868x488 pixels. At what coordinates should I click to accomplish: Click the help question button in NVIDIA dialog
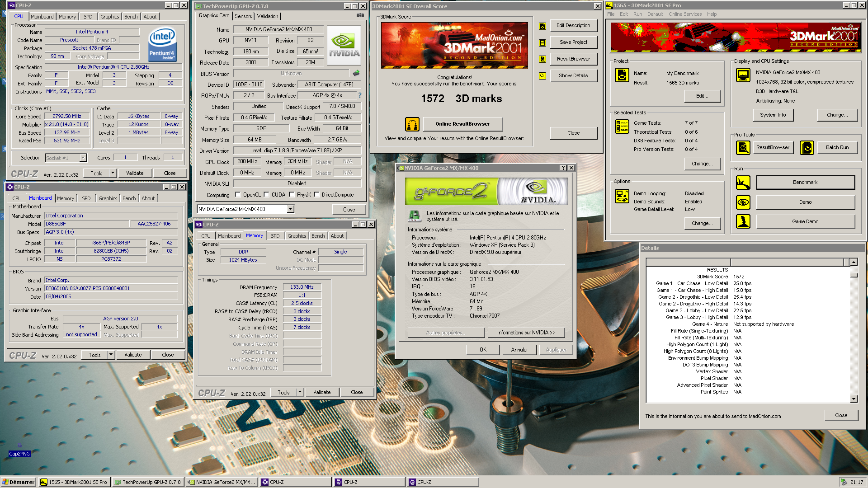(563, 168)
